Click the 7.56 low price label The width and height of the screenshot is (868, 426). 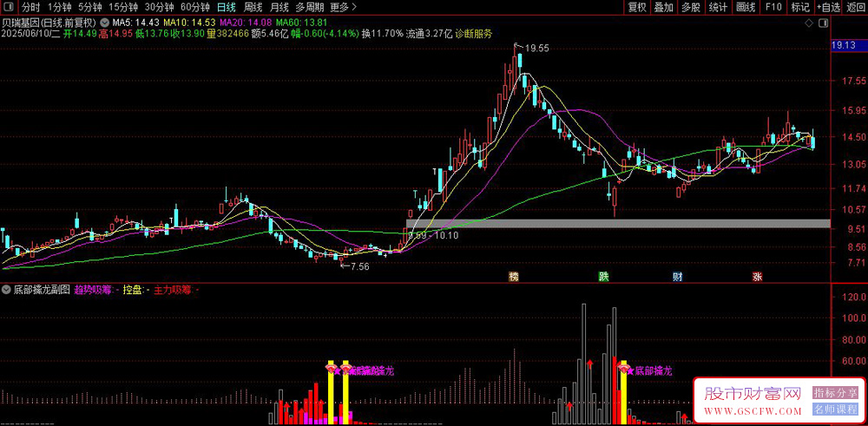click(x=358, y=266)
